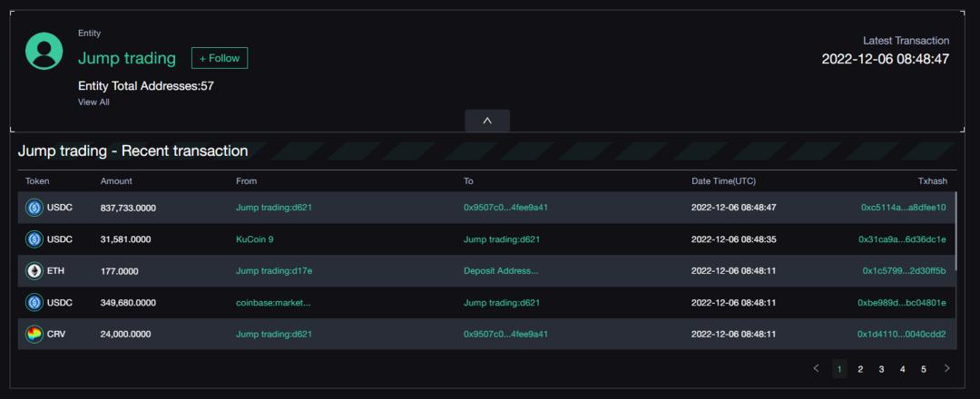Open View All entity addresses

(93, 102)
